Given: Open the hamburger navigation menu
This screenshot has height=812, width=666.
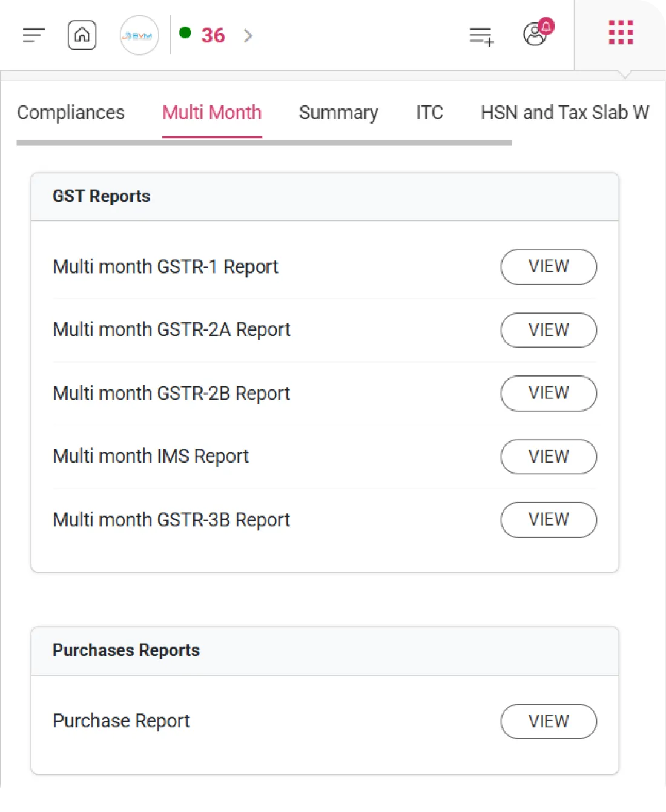Looking at the screenshot, I should 34,35.
